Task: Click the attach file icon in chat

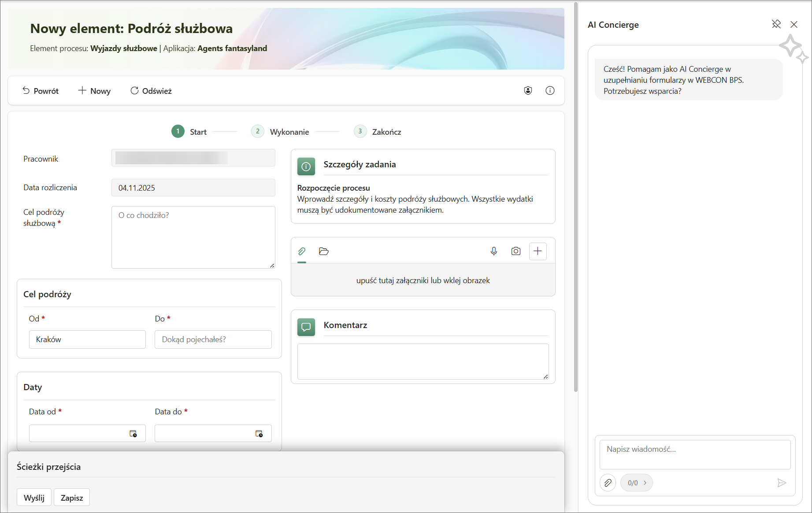Action: point(608,483)
